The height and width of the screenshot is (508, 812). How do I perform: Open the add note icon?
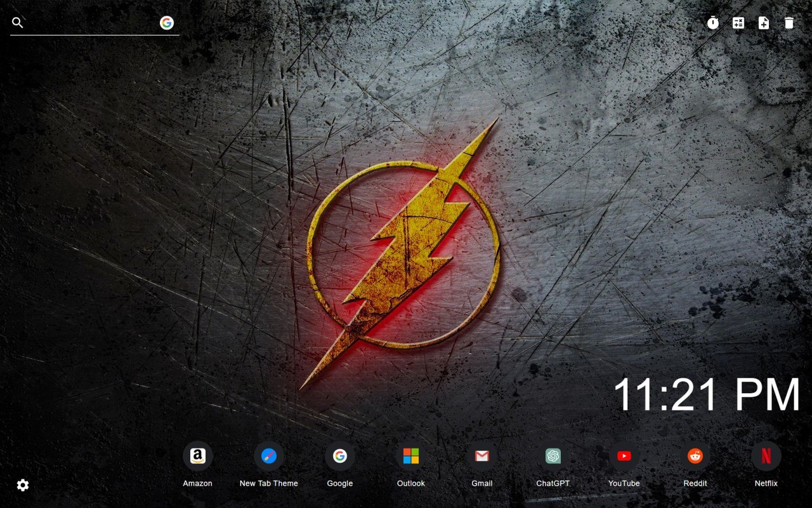coord(764,23)
